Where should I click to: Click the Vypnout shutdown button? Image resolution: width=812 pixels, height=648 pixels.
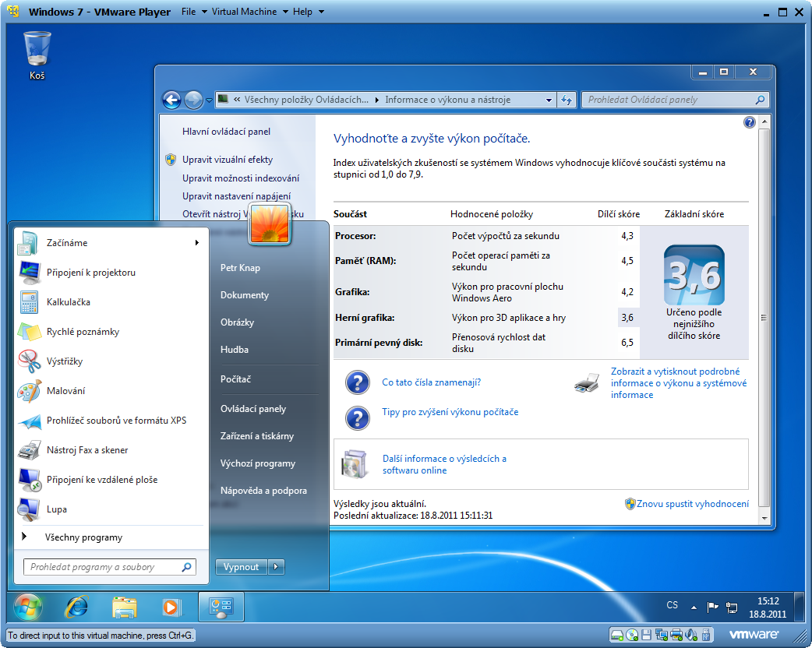click(x=241, y=567)
